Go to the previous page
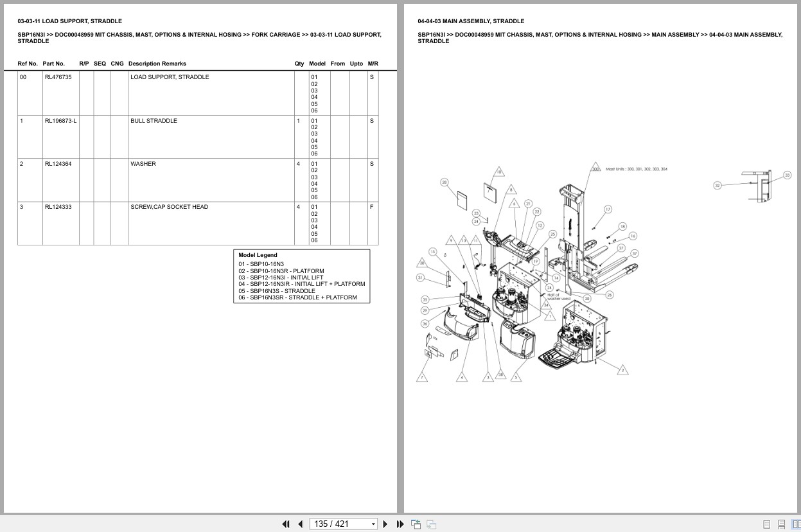 (x=300, y=524)
